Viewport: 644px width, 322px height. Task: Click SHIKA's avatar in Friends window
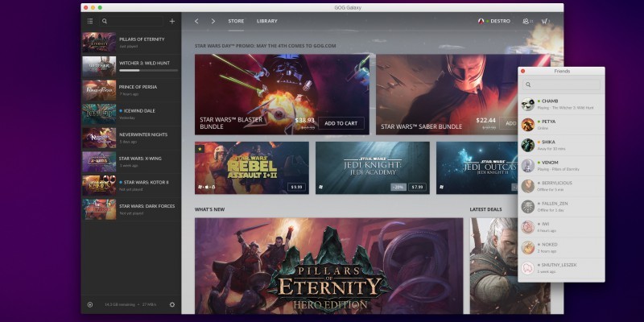tap(528, 145)
